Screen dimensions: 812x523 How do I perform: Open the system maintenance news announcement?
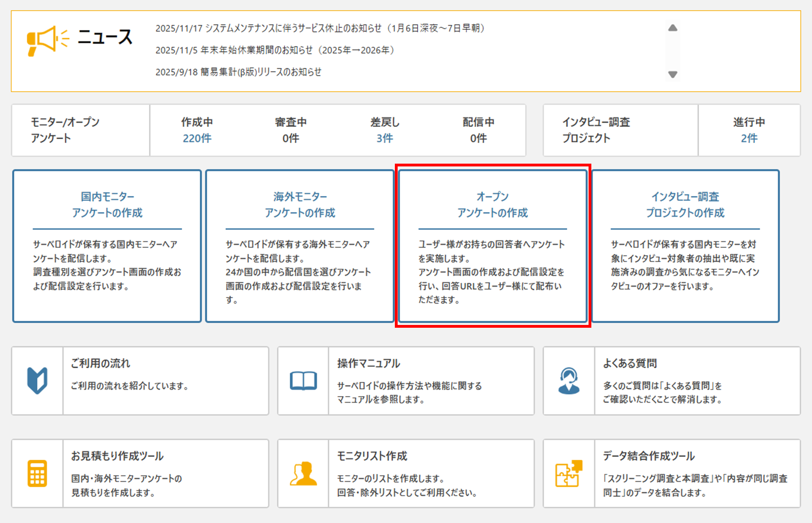pyautogui.click(x=320, y=28)
